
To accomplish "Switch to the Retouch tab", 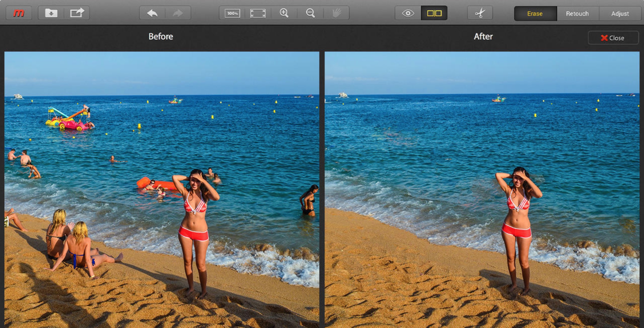I will click(577, 14).
